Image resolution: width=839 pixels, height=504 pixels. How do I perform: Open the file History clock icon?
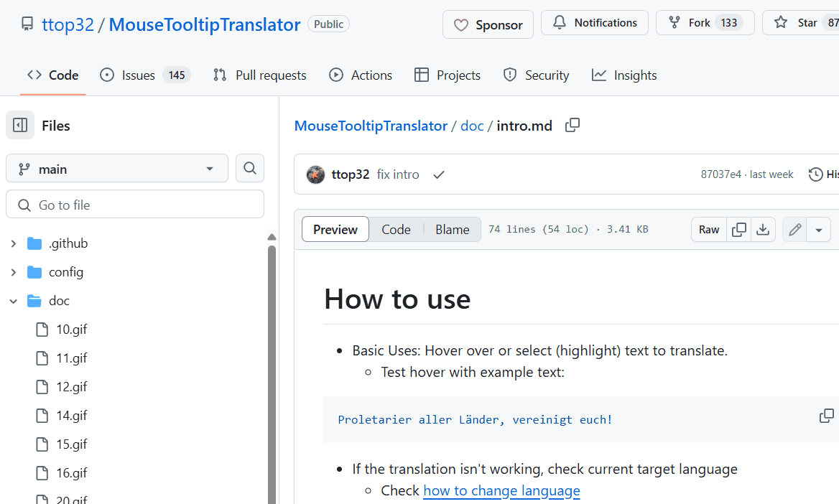tap(815, 174)
